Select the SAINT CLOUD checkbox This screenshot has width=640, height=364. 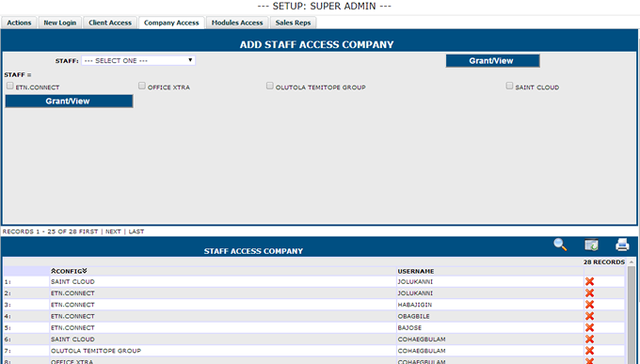[x=509, y=86]
